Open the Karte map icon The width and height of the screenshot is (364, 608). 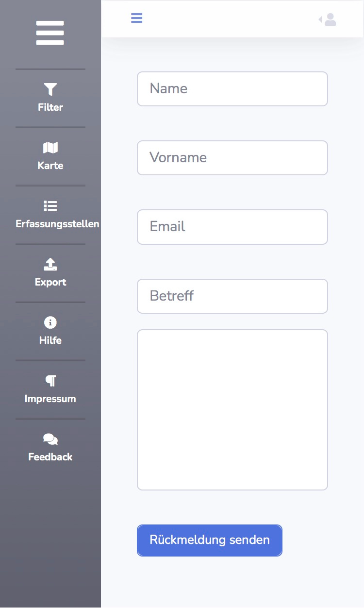[50, 148]
